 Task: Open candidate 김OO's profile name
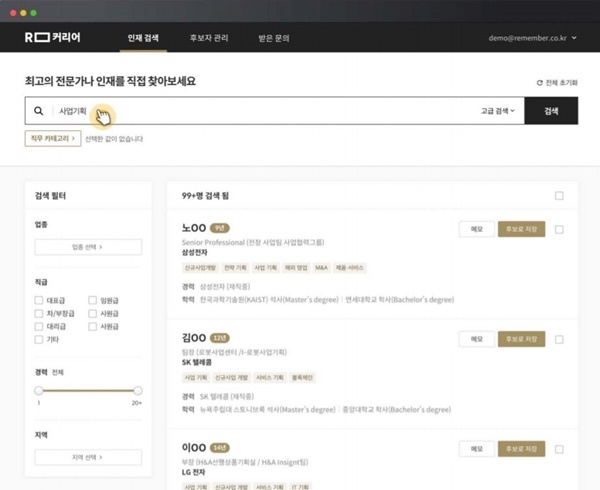pos(194,338)
